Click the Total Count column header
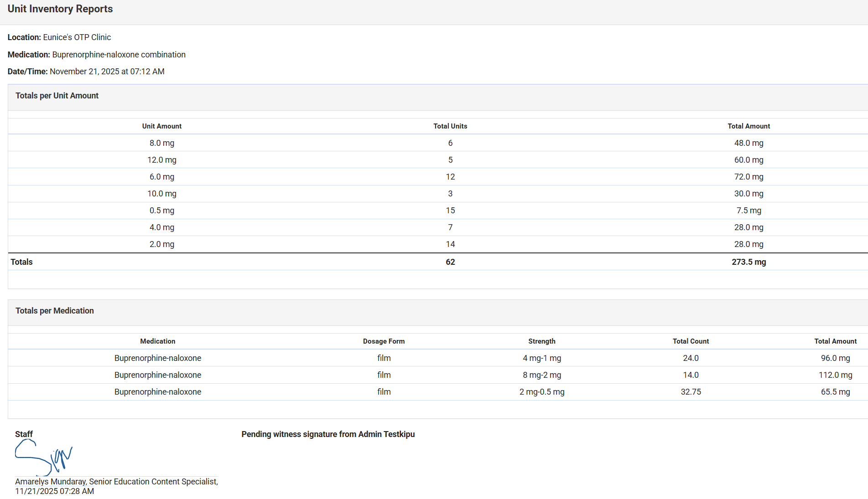This screenshot has width=868, height=499. 691,341
